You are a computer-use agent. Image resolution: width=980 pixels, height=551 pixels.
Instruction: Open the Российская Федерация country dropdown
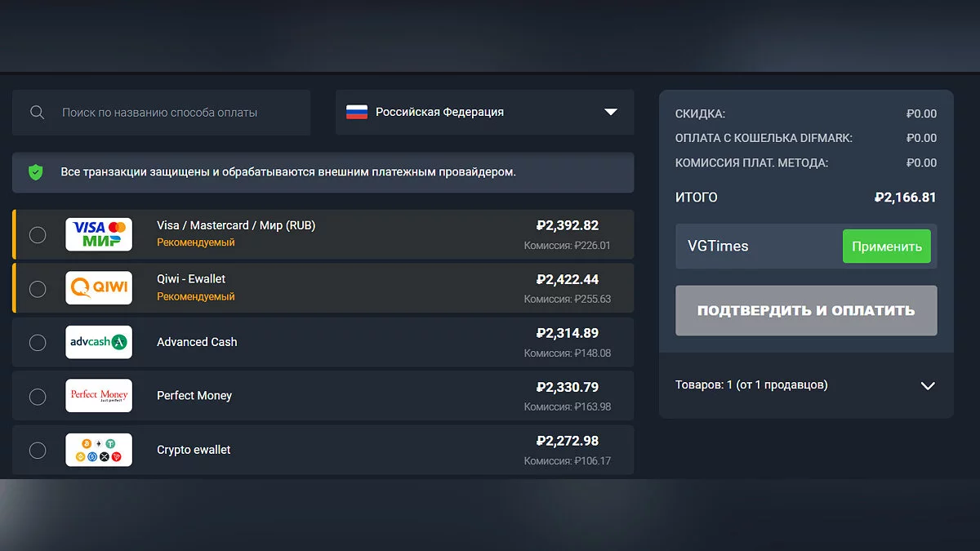pos(484,113)
